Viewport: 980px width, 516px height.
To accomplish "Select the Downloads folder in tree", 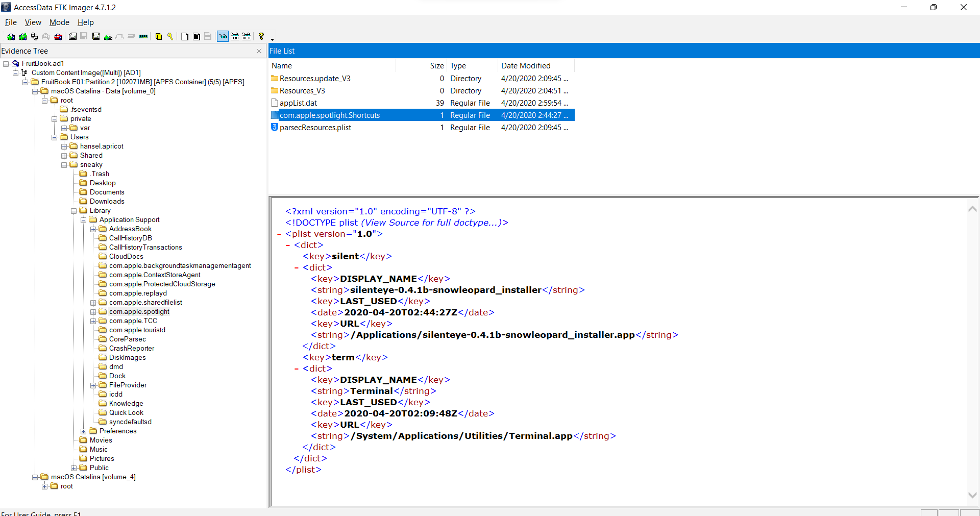I will pyautogui.click(x=107, y=202).
